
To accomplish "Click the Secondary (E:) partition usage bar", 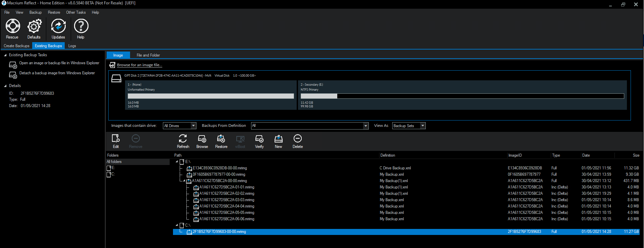I will pos(462,96).
